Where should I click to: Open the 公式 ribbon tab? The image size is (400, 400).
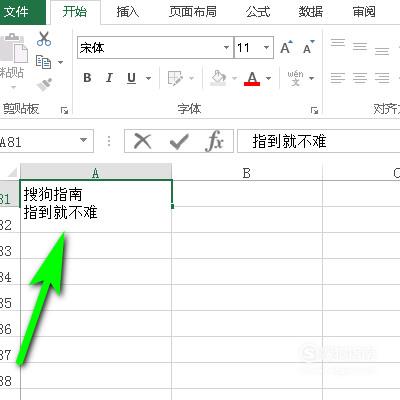(258, 12)
